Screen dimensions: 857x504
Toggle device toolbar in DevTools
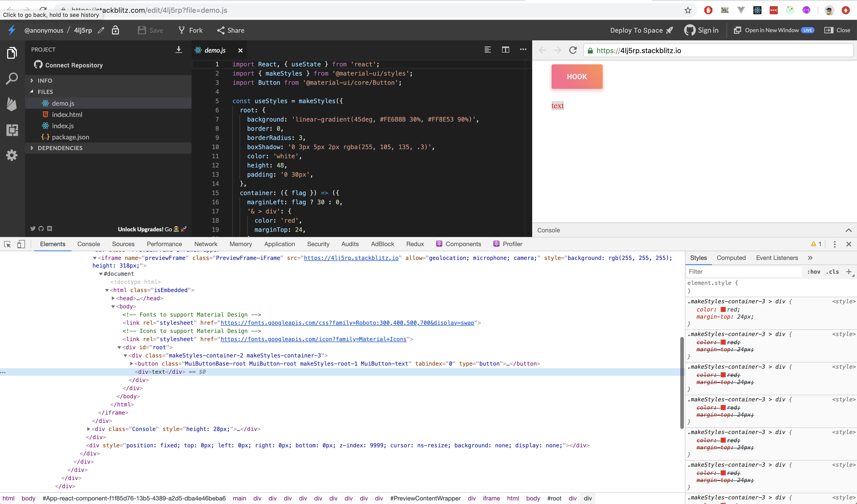21,244
